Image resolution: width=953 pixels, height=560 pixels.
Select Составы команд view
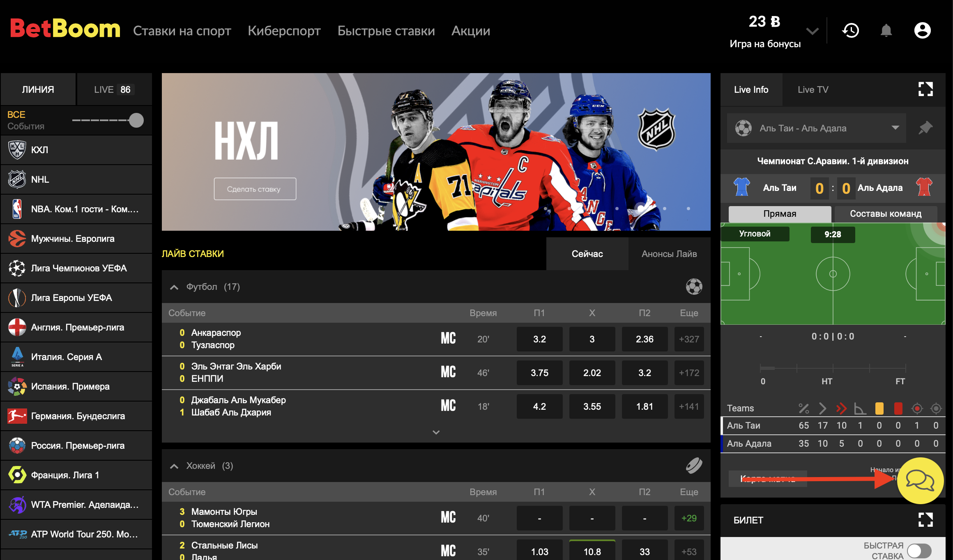[885, 213]
